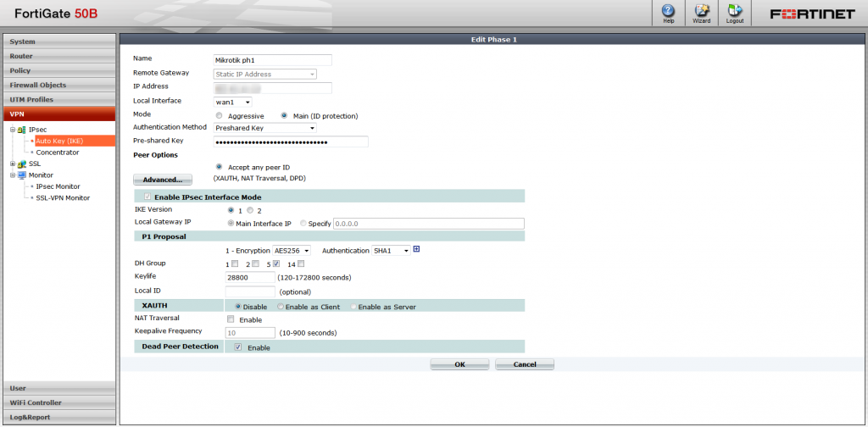Select XAUTH Enable as Client
The height and width of the screenshot is (427, 868).
(280, 307)
